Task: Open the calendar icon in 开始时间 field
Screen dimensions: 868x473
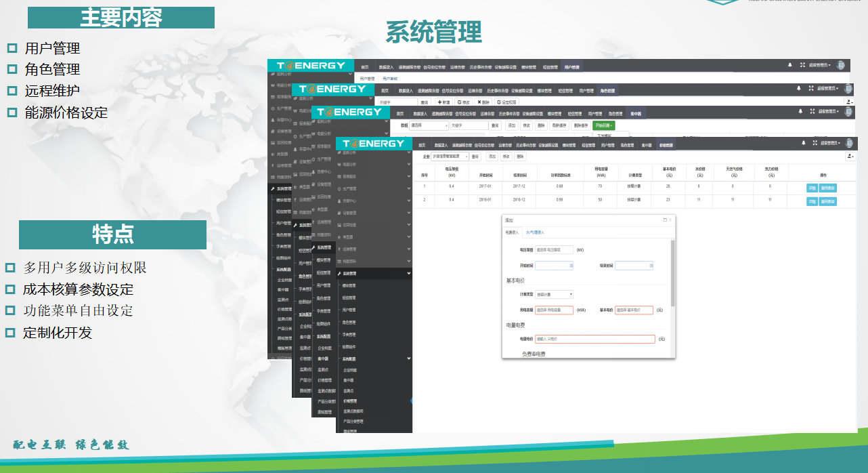Action: click(x=571, y=266)
